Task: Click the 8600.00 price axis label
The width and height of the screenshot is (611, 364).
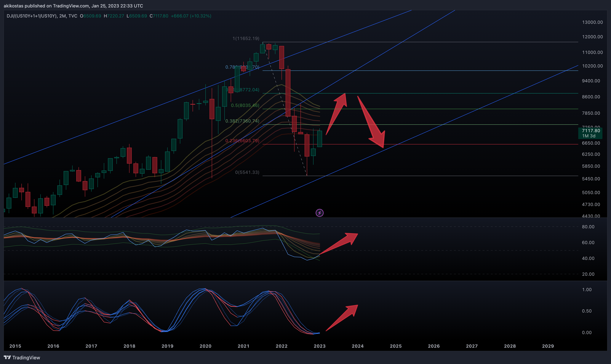Action: (591, 97)
